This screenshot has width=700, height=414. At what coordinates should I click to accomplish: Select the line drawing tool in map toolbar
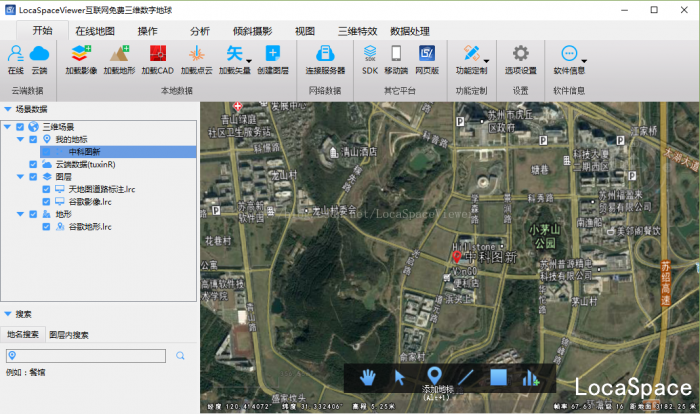point(466,377)
